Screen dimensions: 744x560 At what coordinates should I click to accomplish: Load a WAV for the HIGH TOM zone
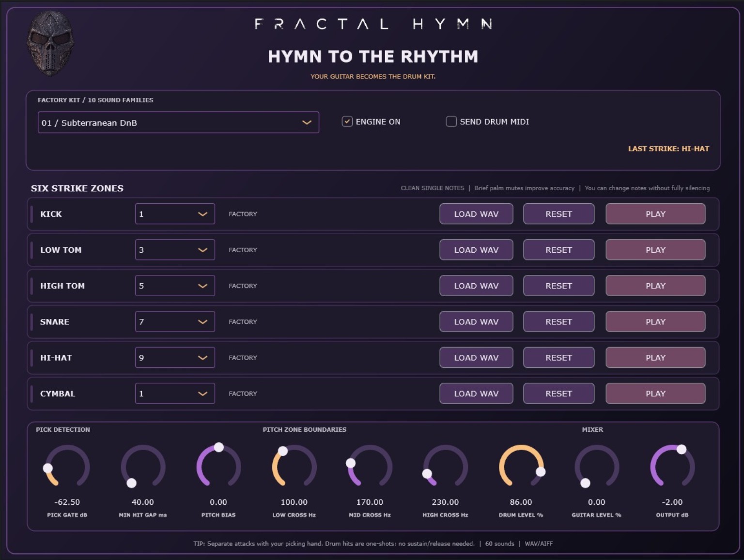point(476,286)
